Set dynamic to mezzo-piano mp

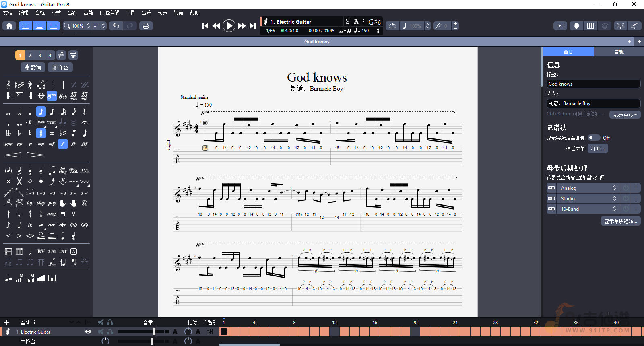pos(41,144)
